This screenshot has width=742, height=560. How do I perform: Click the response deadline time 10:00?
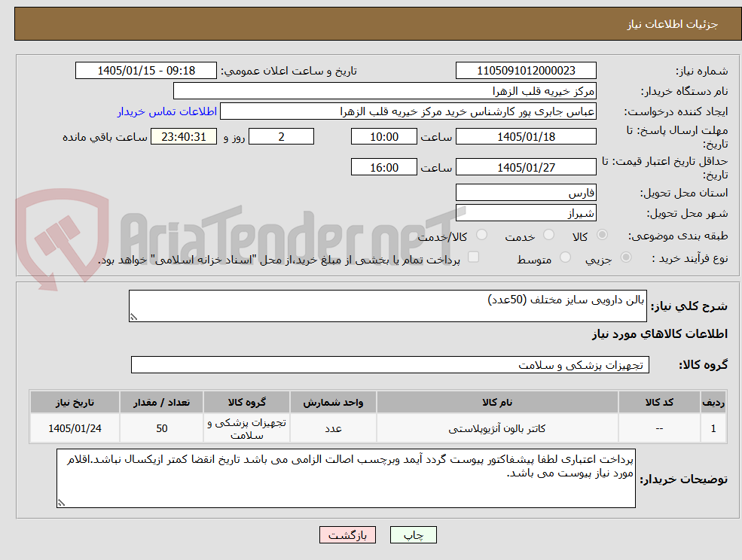pyautogui.click(x=383, y=137)
